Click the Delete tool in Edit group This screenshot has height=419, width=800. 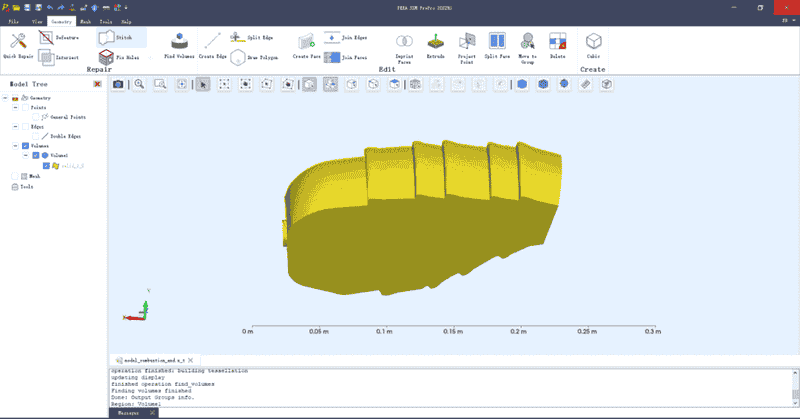[x=557, y=45]
